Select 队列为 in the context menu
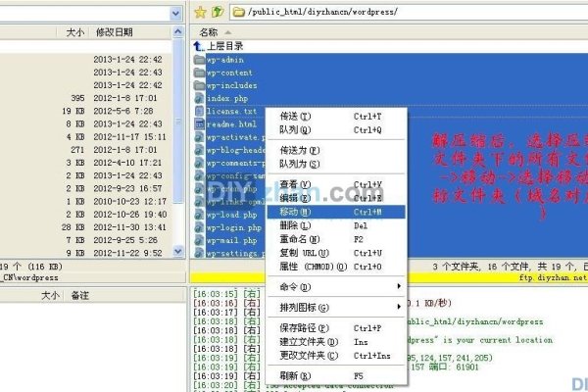 pos(337,164)
